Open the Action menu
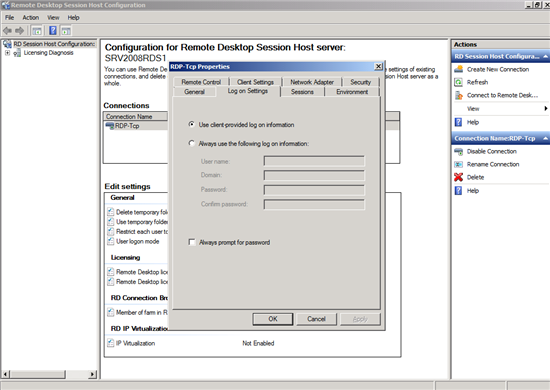 pyautogui.click(x=31, y=18)
